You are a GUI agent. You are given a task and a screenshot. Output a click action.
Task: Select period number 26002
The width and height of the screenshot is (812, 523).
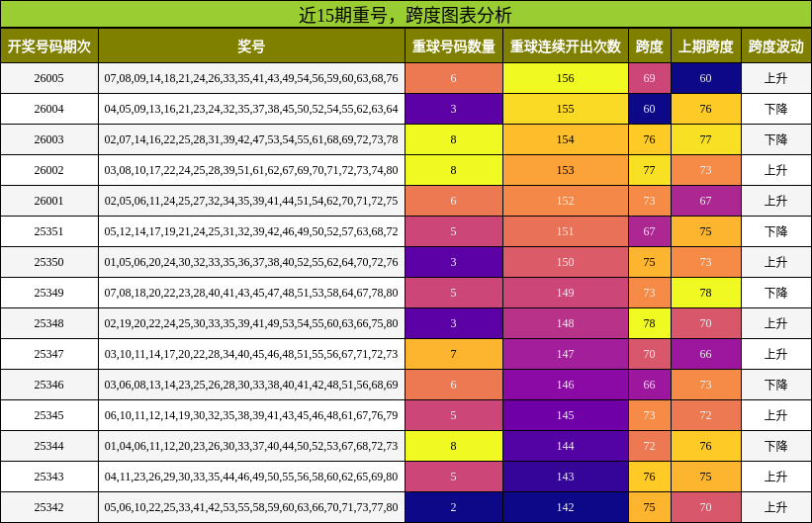click(x=49, y=170)
